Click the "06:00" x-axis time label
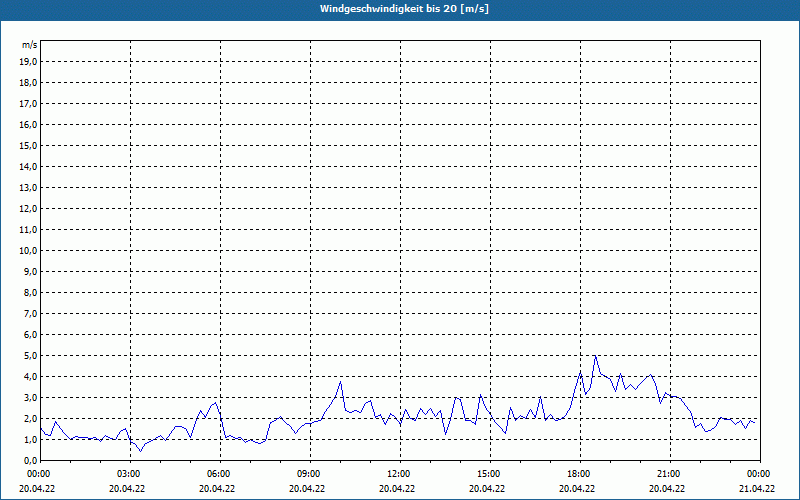Screen dimensions: 800x500 click(220, 474)
